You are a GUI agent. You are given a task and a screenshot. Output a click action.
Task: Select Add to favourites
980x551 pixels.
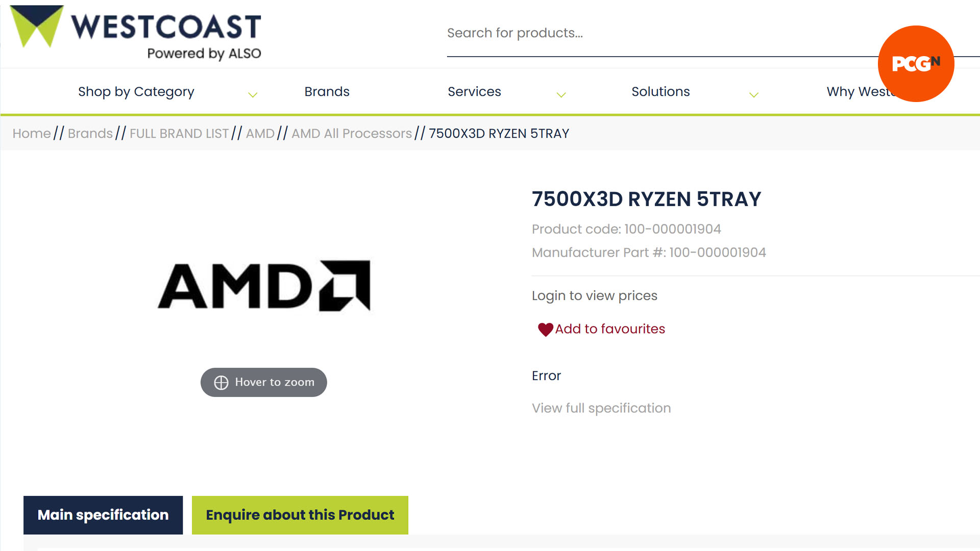click(x=610, y=329)
